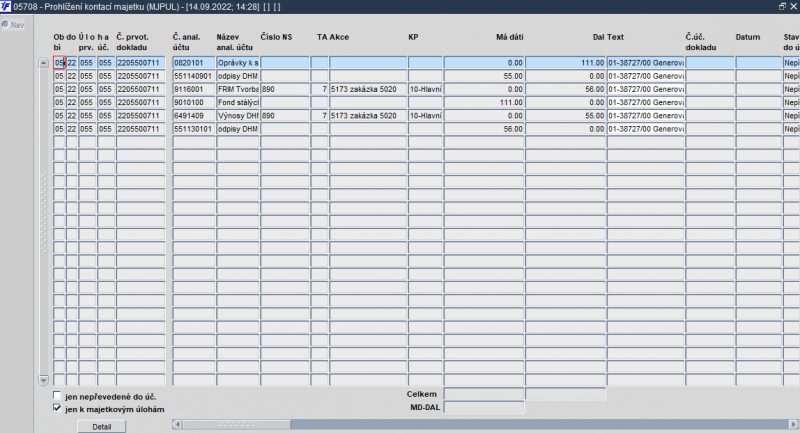This screenshot has height=433, width=800.
Task: Restore the window using the title bar button
Action: coord(782,6)
